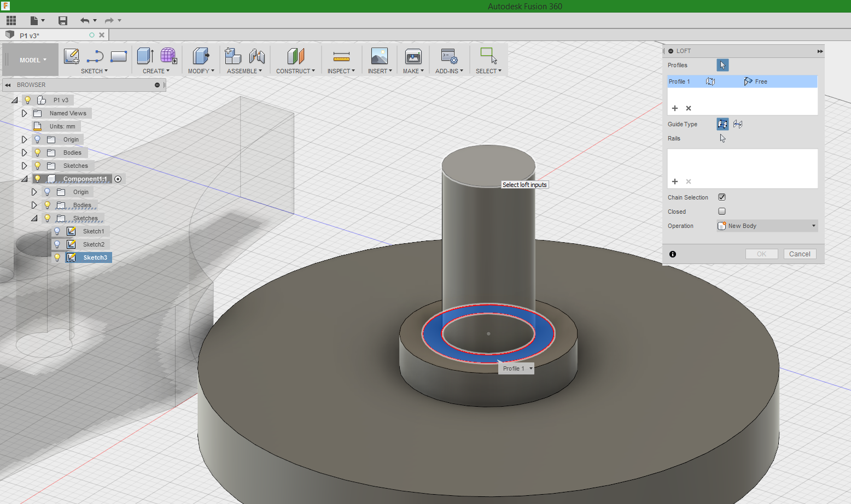Toggle Component1:1 visibility bulb

click(x=38, y=179)
